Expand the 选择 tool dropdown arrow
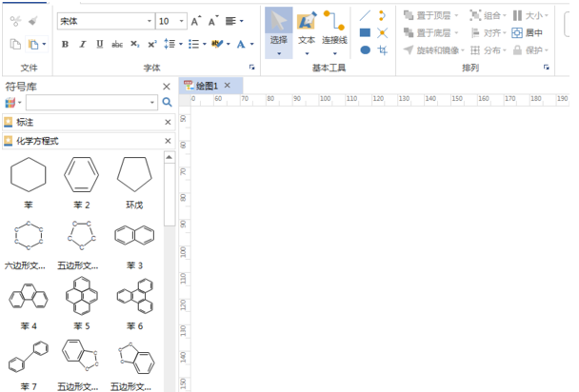 279,54
